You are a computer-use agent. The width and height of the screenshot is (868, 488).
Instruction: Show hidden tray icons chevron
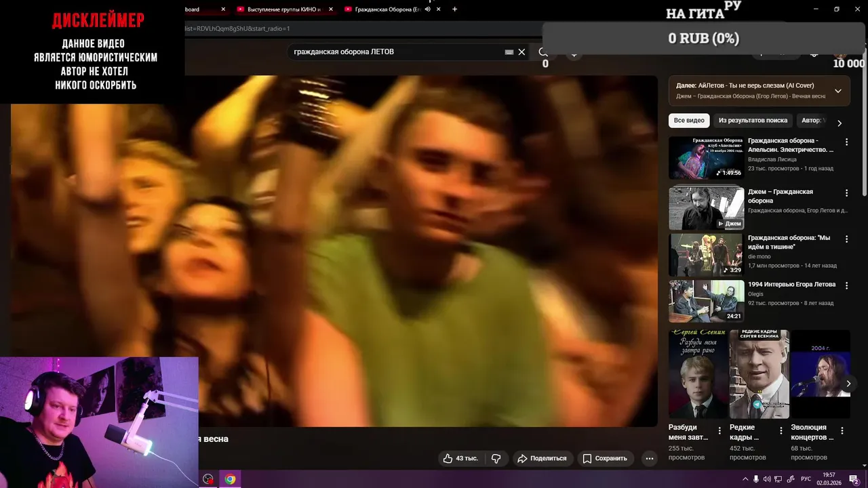point(745,479)
